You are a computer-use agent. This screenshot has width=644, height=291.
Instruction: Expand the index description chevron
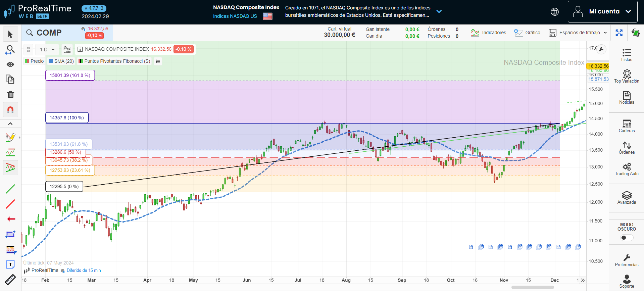439,11
